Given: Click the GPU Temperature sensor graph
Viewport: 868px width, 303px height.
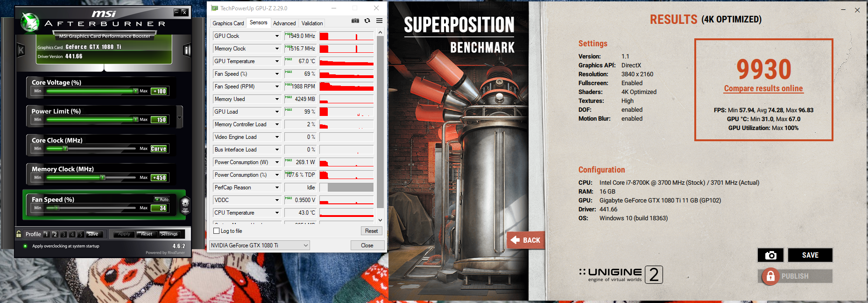Looking at the screenshot, I should [346, 61].
